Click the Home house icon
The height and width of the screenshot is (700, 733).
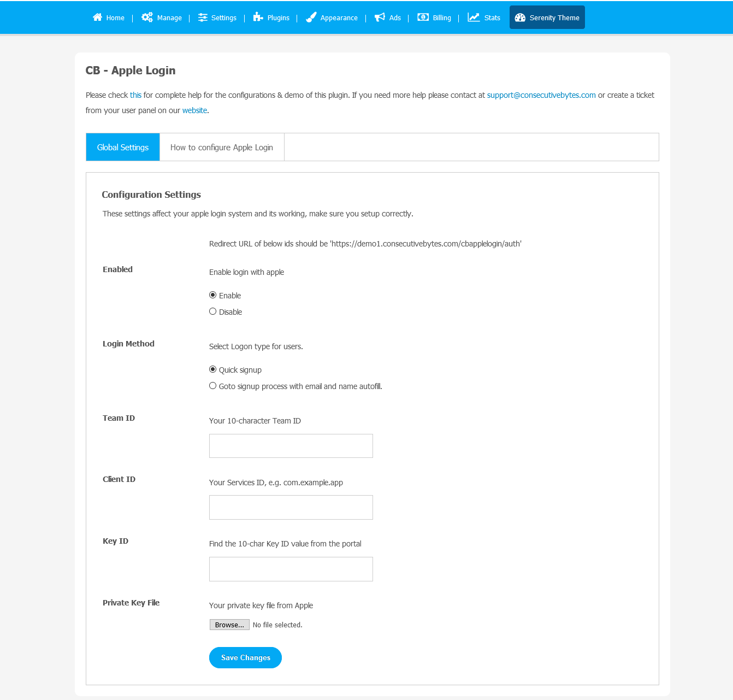tap(98, 17)
